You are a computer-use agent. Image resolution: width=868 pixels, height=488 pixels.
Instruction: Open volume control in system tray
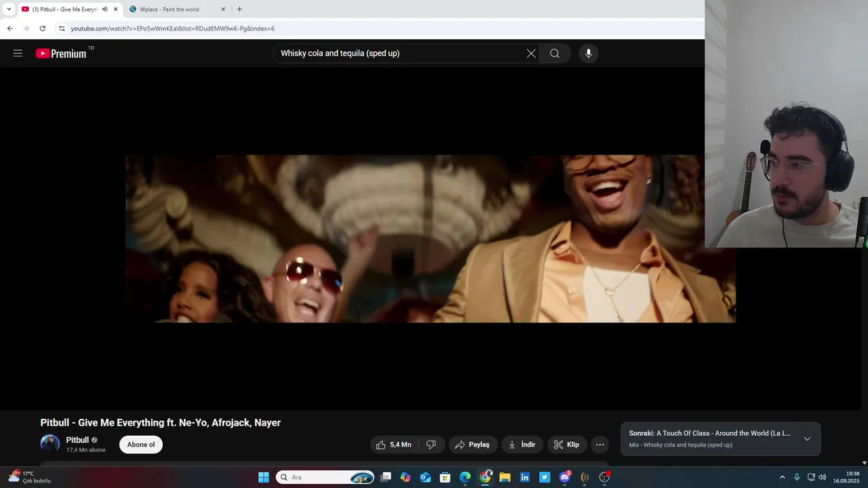[x=823, y=477]
